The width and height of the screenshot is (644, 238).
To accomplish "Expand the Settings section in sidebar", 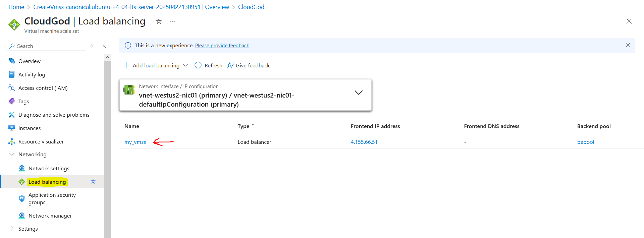I will point(12,229).
